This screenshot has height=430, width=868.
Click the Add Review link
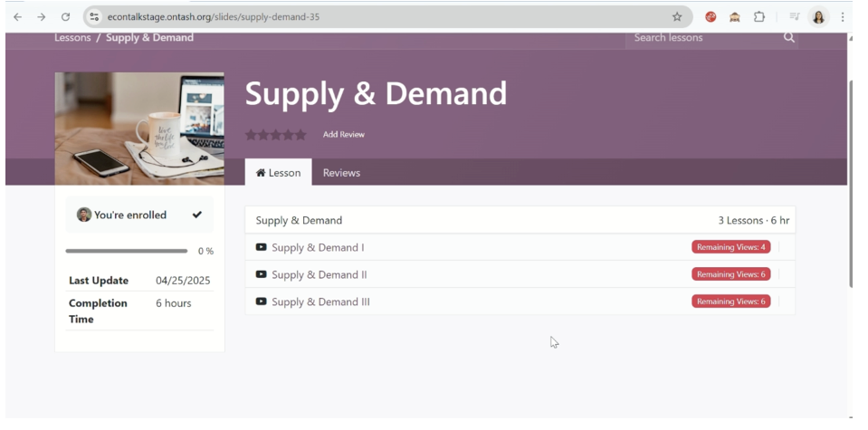coord(344,135)
